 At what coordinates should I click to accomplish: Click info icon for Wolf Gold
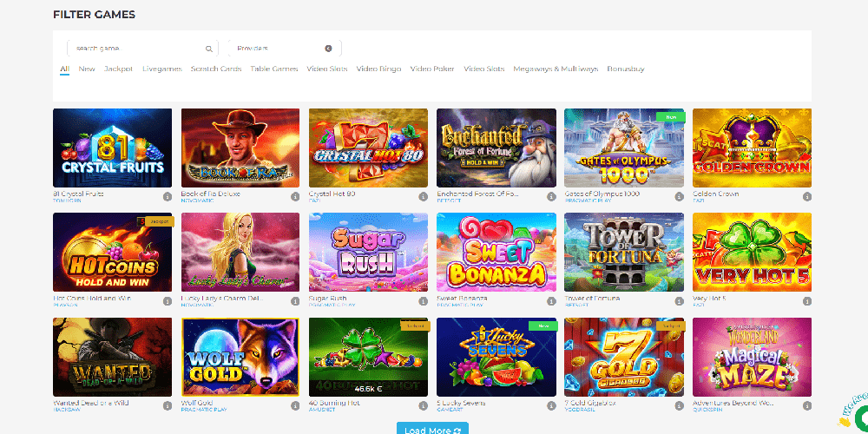click(x=295, y=404)
